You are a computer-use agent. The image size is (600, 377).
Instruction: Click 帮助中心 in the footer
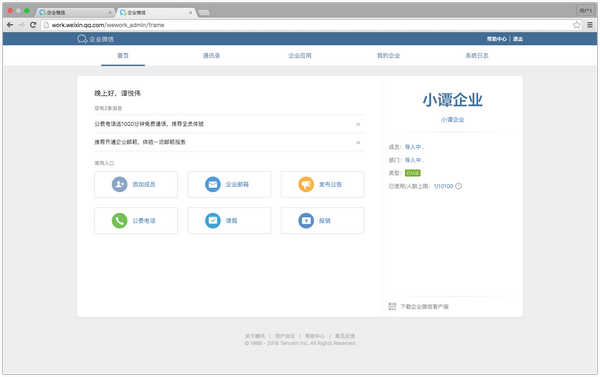(x=315, y=336)
